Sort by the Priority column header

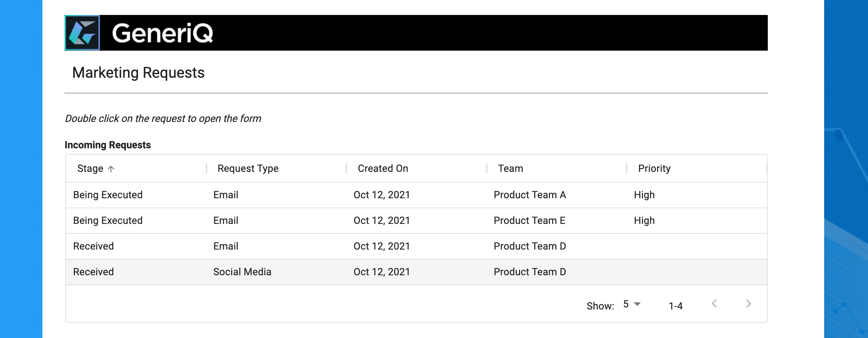point(654,169)
